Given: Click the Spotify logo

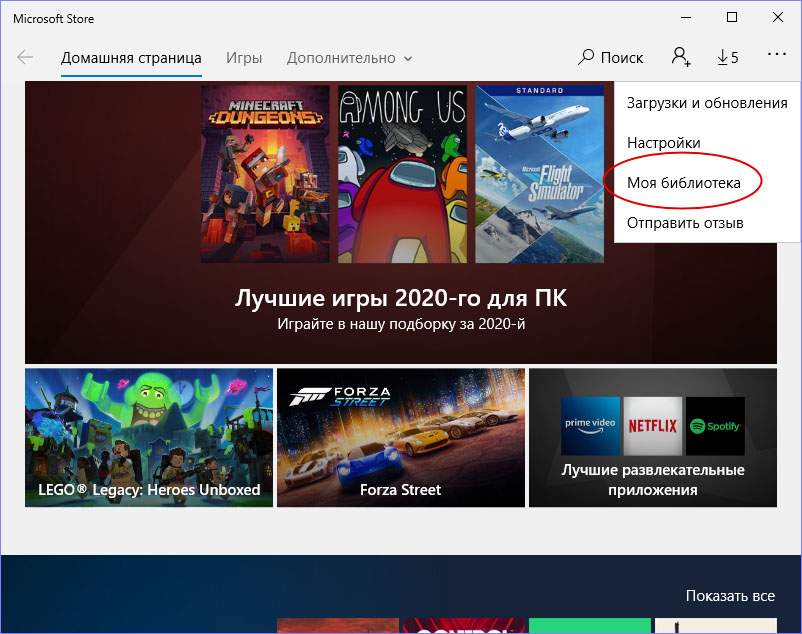Looking at the screenshot, I should (x=715, y=426).
